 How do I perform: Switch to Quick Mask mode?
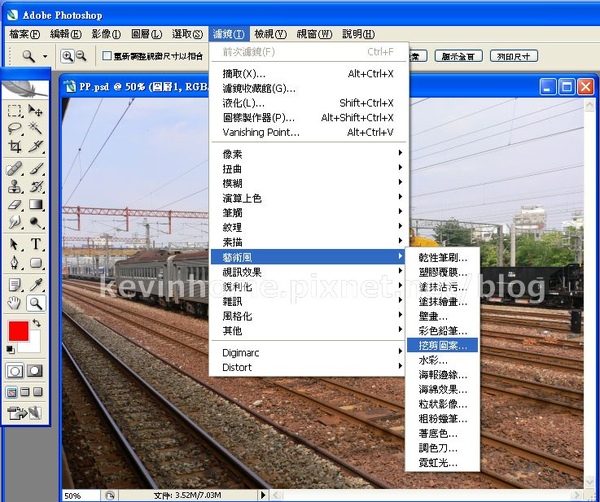[x=35, y=371]
